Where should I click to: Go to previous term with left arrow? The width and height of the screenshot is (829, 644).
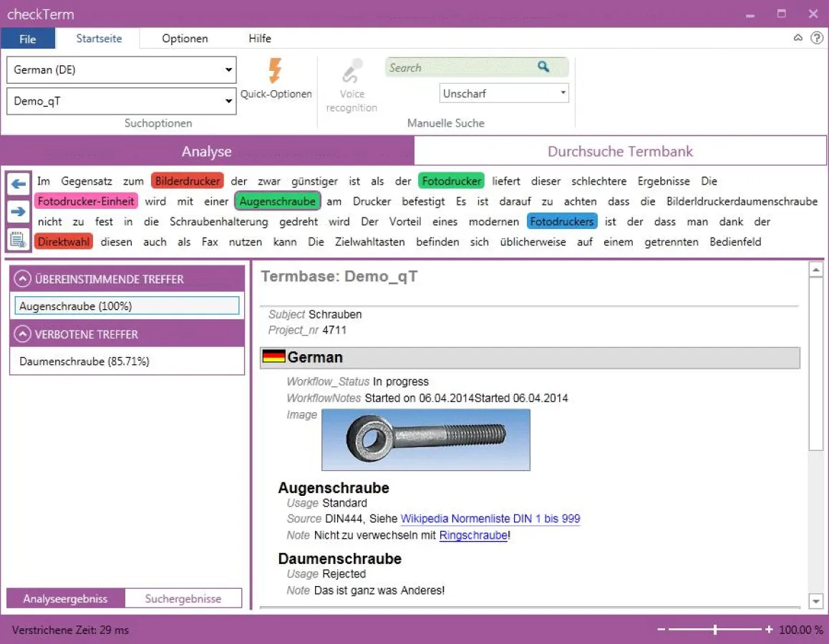(x=19, y=183)
